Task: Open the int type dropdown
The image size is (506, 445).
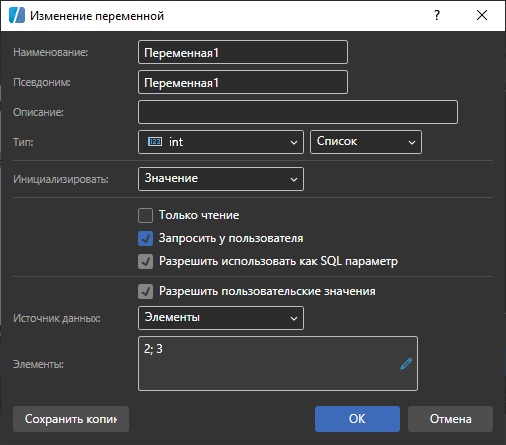Action: [x=221, y=142]
